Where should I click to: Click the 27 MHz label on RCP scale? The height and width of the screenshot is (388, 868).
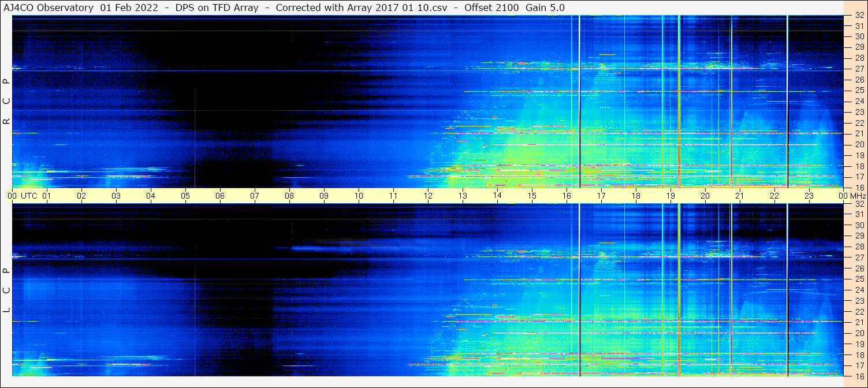click(x=859, y=69)
